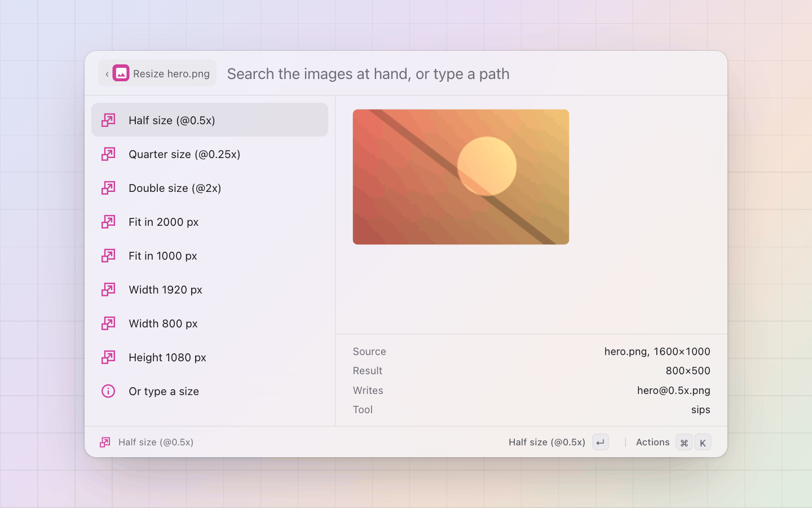This screenshot has height=508, width=812.
Task: Click the resize icon beside Quarter size (@0.25x)
Action: point(108,154)
